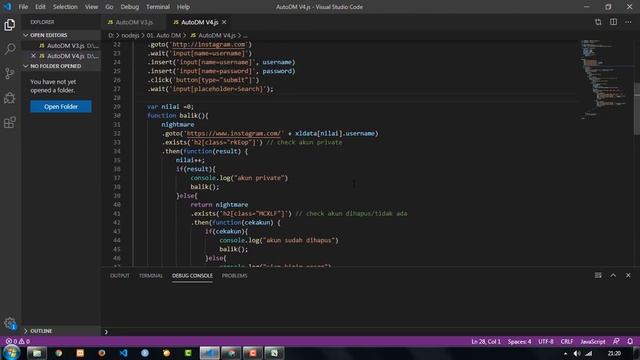Image resolution: width=640 pixels, height=360 pixels.
Task: Click the Open Folder button
Action: (61, 107)
